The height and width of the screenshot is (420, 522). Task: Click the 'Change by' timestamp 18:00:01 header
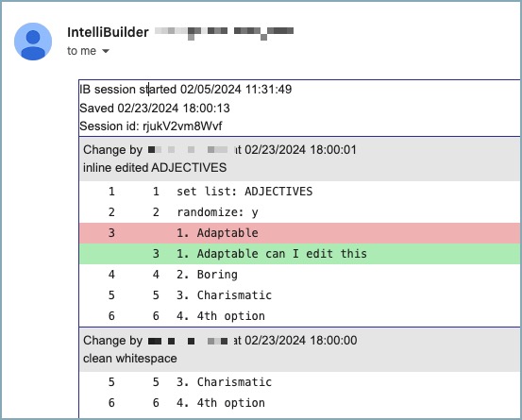[x=220, y=150]
